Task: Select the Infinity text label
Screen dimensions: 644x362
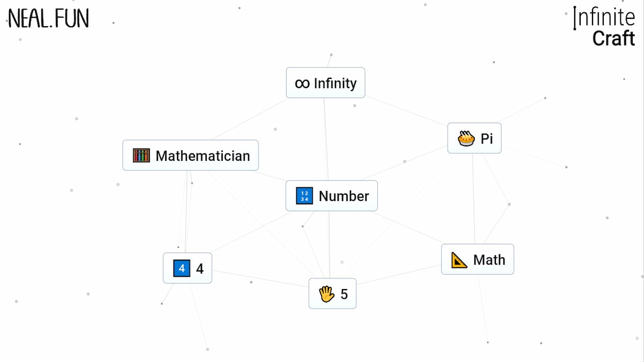Action: [335, 83]
